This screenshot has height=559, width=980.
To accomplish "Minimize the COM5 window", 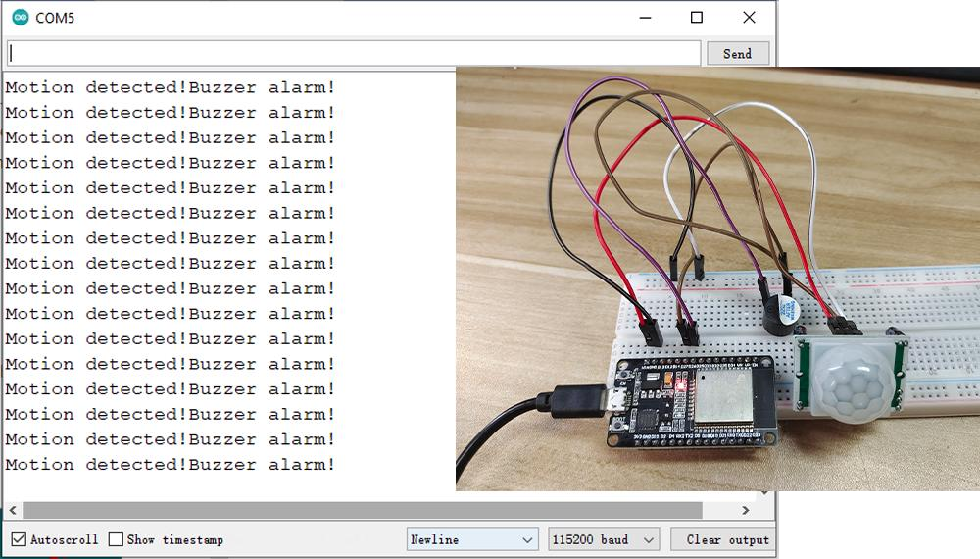I will coord(646,18).
